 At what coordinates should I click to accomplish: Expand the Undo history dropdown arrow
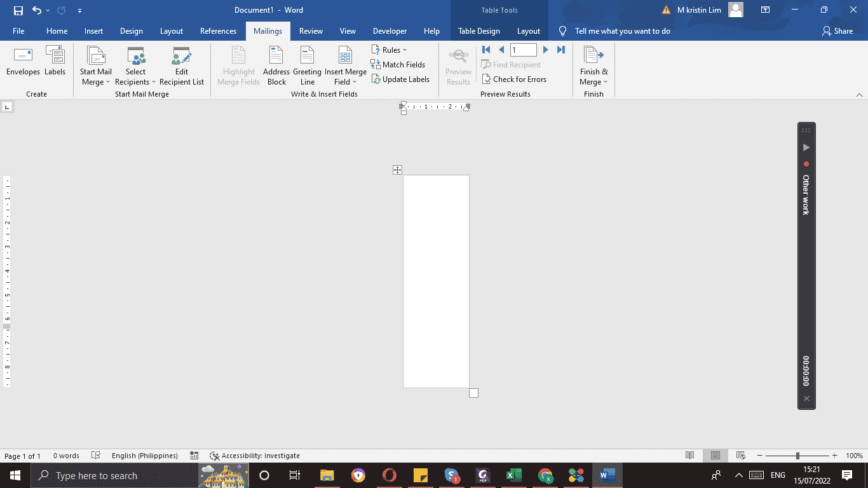click(48, 10)
